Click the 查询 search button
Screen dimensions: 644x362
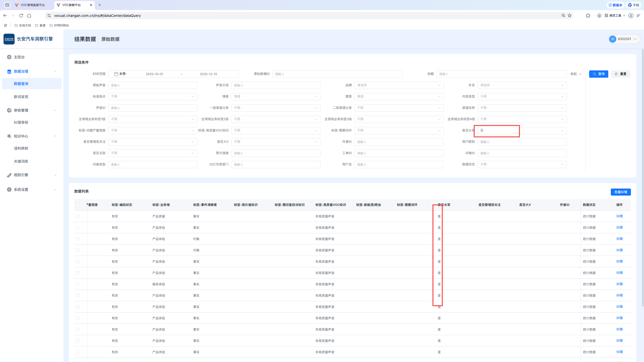pos(598,74)
